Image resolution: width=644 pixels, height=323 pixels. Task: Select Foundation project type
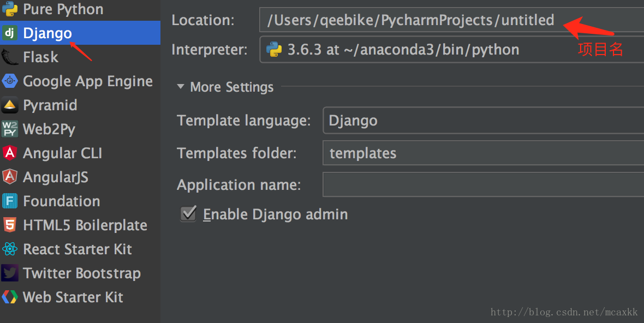pyautogui.click(x=62, y=201)
